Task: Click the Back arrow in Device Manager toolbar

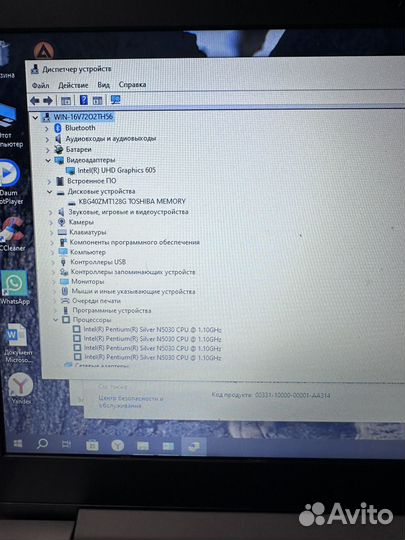Action: 35,101
